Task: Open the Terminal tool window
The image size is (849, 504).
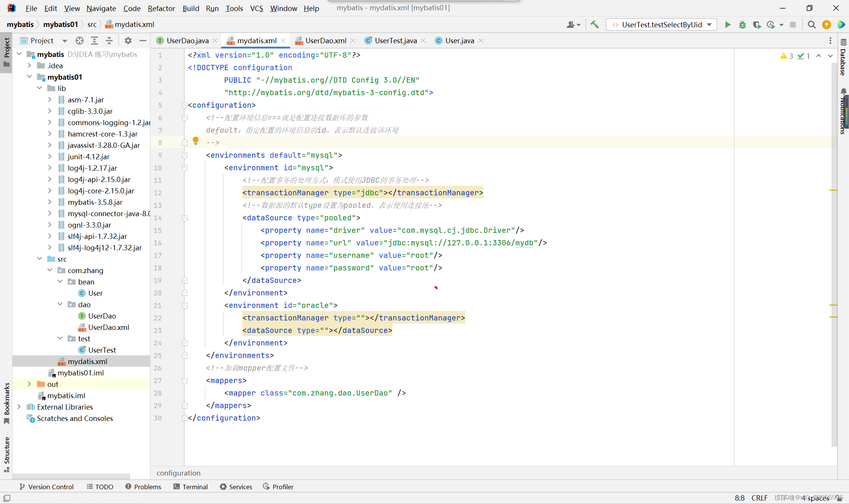Action: [x=191, y=487]
